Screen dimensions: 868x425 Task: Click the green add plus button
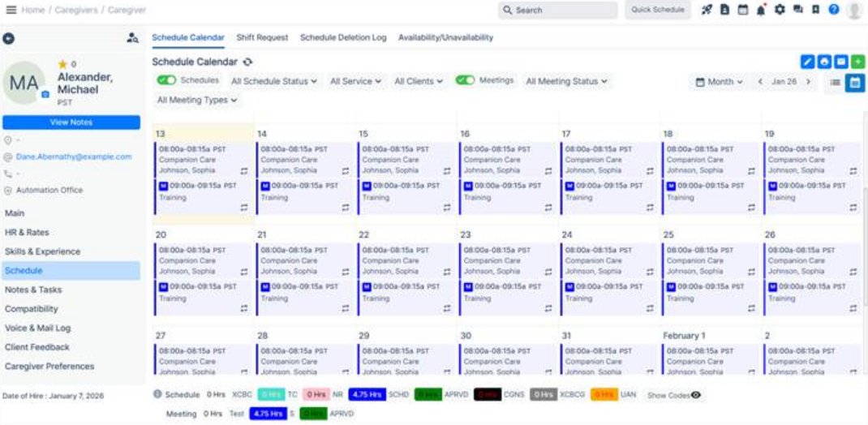pyautogui.click(x=857, y=62)
